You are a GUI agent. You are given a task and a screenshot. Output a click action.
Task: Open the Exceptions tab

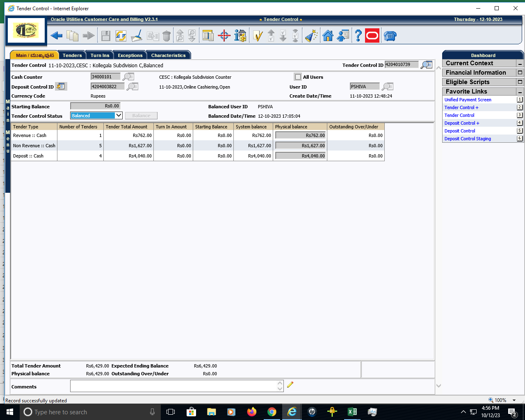point(130,55)
